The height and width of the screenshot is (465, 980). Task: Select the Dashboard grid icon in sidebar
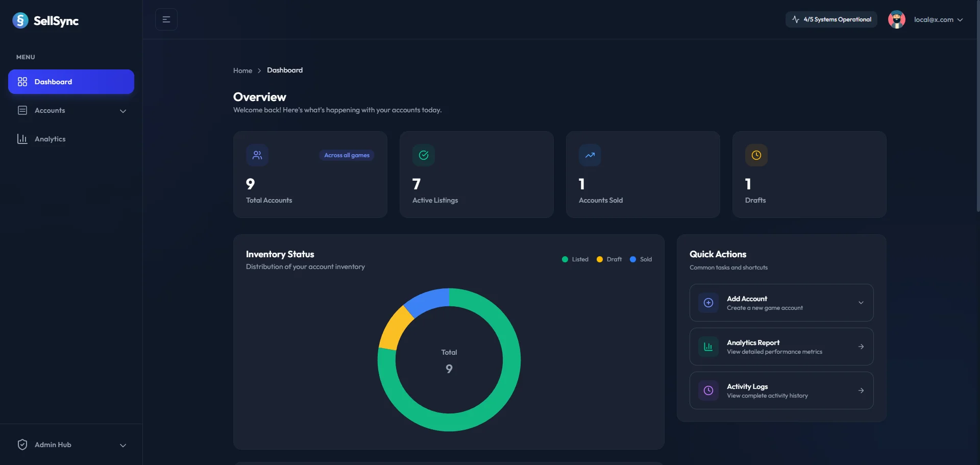(x=22, y=82)
